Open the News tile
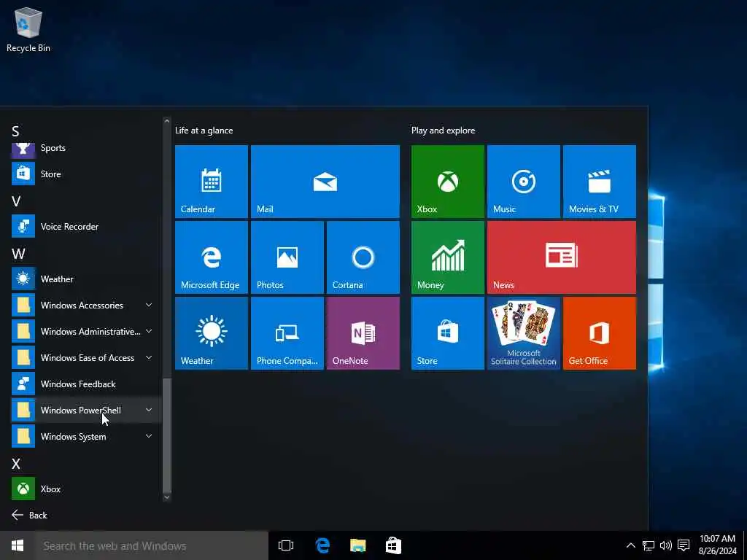This screenshot has height=560, width=747. click(561, 257)
